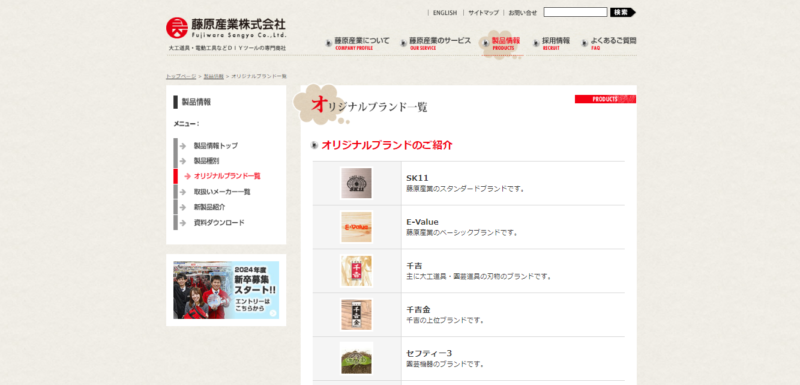800x385 pixels.
Task: Click the 検索 search button
Action: pos(623,12)
